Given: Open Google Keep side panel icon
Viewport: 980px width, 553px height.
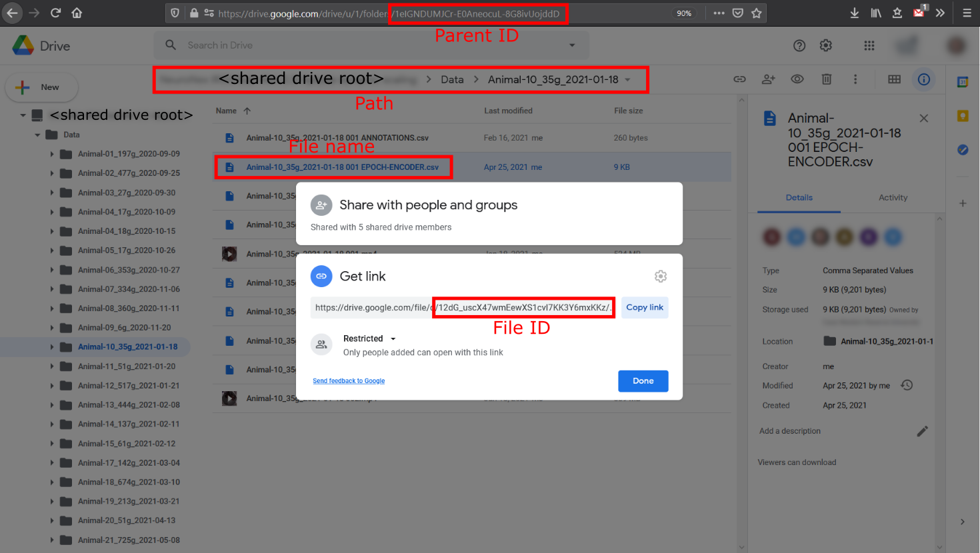Looking at the screenshot, I should pyautogui.click(x=963, y=116).
